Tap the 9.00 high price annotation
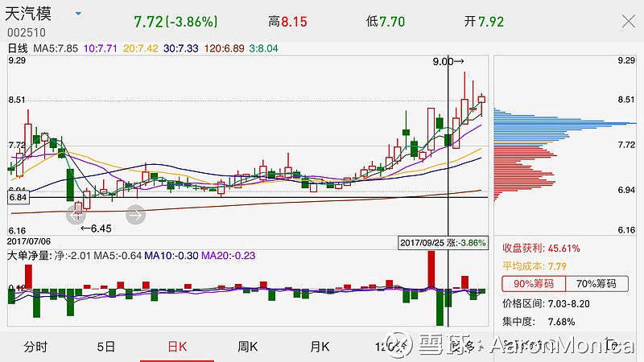Image resolution: width=644 pixels, height=362 pixels. tap(448, 61)
